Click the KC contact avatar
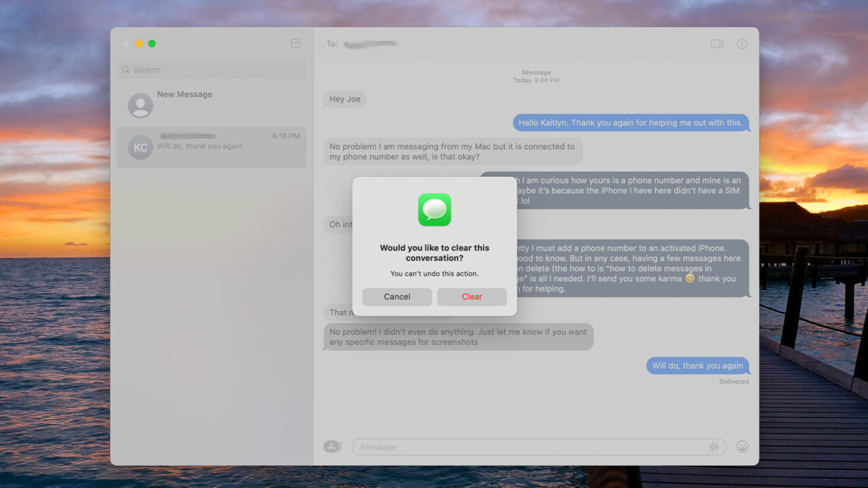Screen dimensions: 868x488 click(x=140, y=147)
